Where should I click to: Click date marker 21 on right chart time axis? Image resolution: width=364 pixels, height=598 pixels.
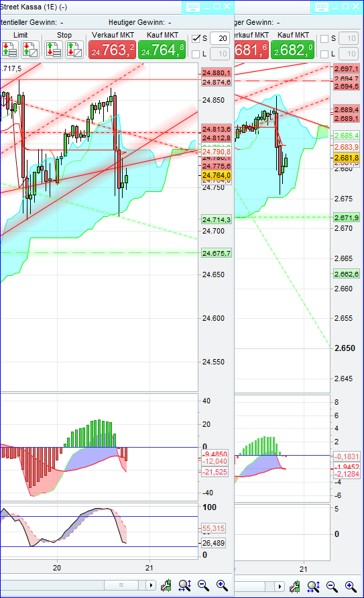303,569
